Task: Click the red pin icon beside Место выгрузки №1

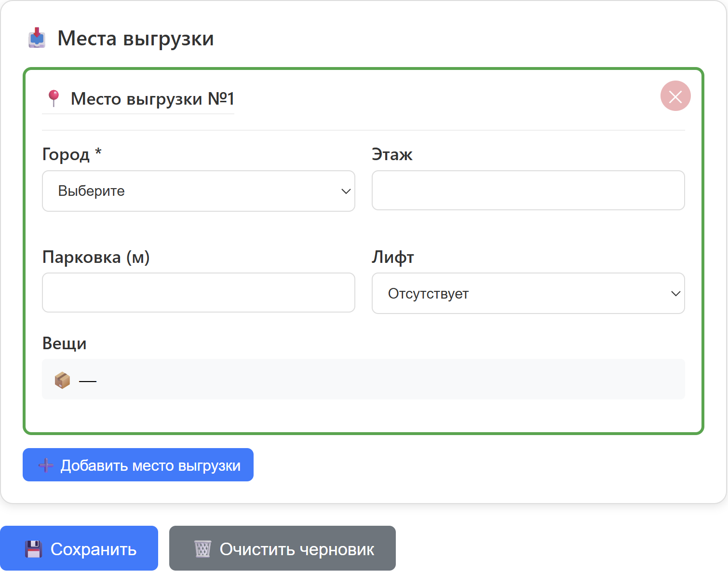Action: point(54,98)
